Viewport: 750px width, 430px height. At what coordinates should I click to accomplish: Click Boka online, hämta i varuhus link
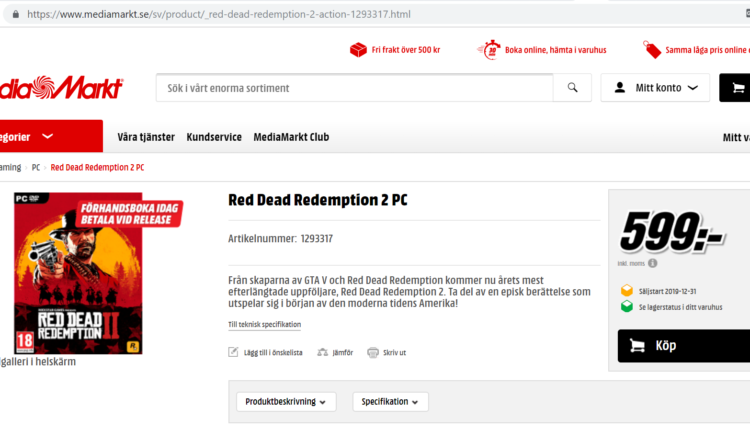(555, 50)
